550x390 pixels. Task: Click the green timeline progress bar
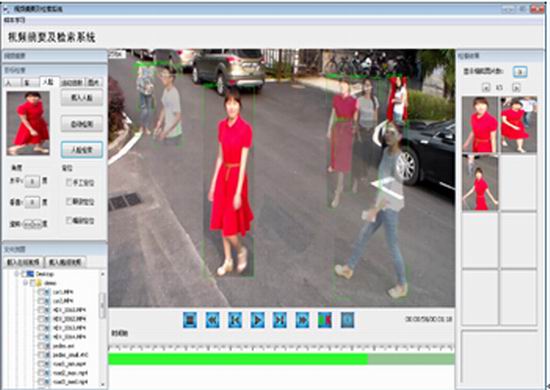(x=281, y=359)
